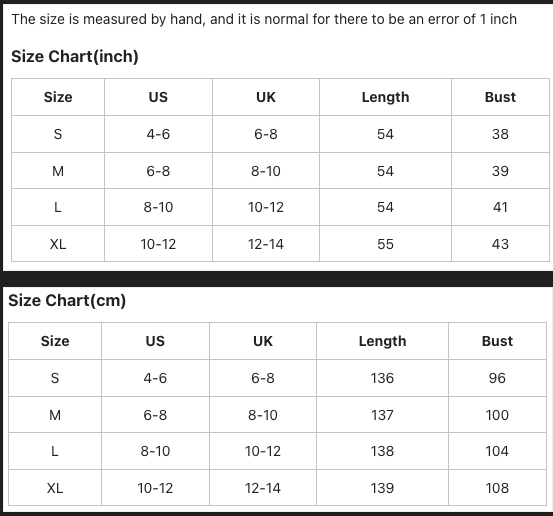The width and height of the screenshot is (553, 516).
Task: Select the measurement error note text
Action: point(264,19)
